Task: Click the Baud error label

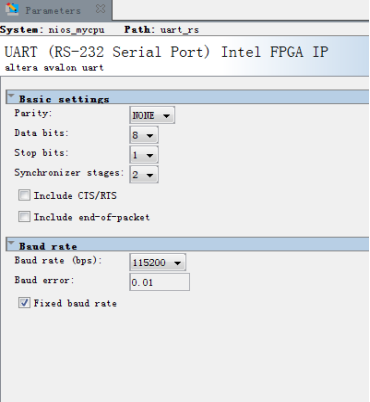Action: click(44, 280)
